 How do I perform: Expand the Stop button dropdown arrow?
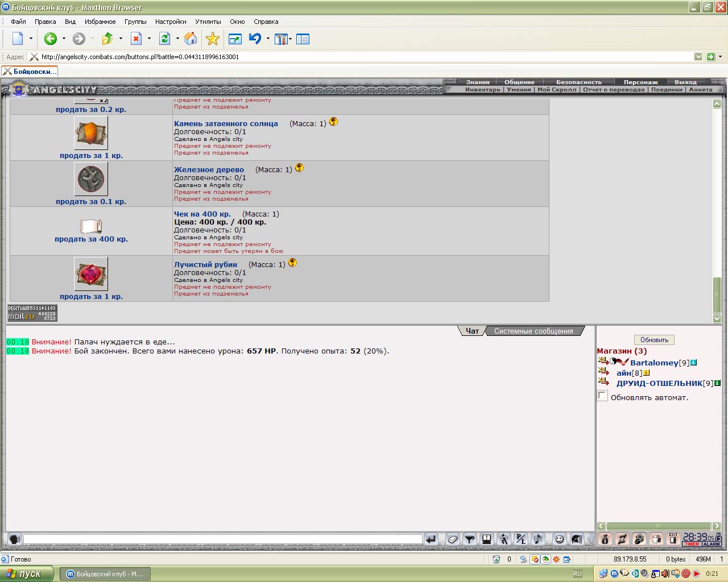click(149, 39)
